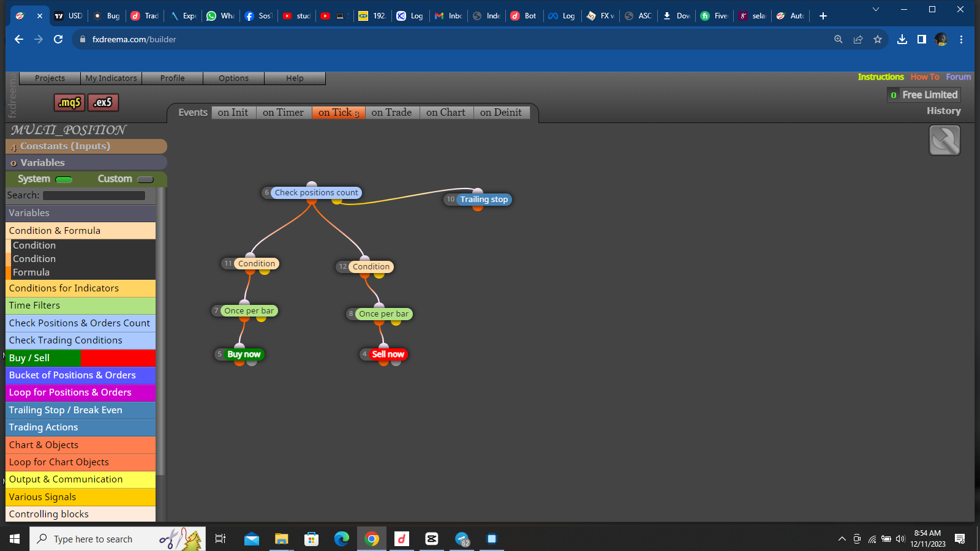Expand Time Filters category
The image size is (980, 551).
pyautogui.click(x=81, y=305)
